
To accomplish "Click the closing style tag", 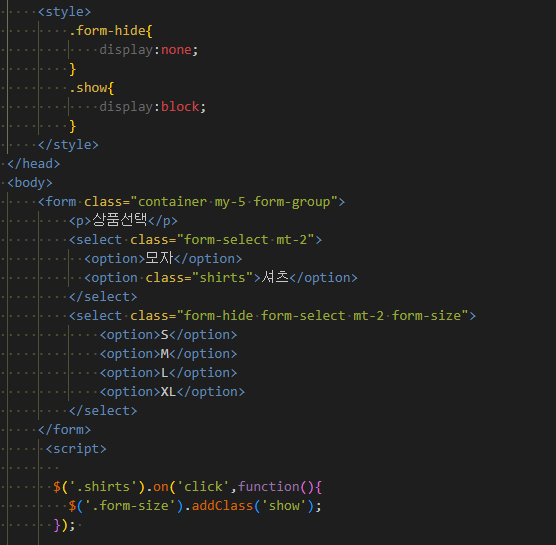I will 68,145.
